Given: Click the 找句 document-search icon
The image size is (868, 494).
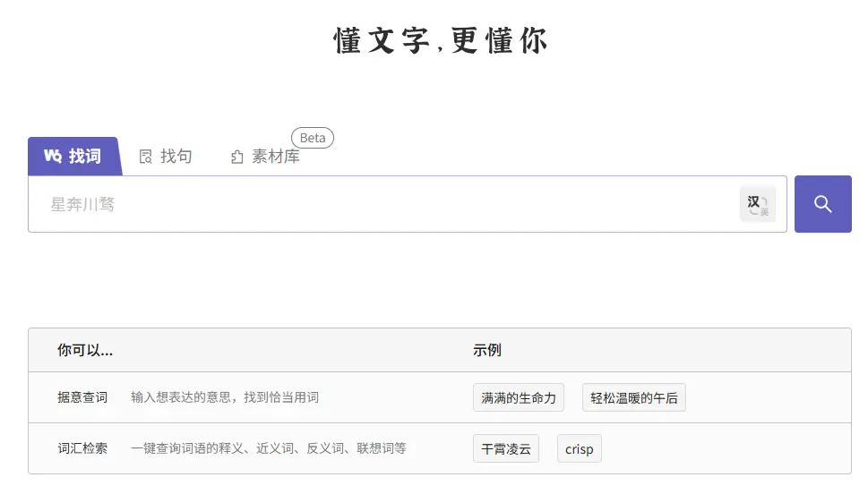Looking at the screenshot, I should pyautogui.click(x=146, y=157).
